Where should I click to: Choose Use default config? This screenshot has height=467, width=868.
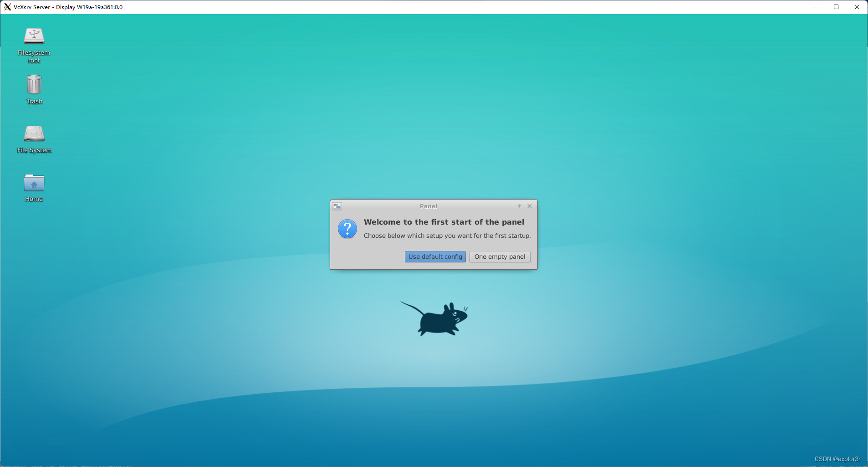coord(435,257)
